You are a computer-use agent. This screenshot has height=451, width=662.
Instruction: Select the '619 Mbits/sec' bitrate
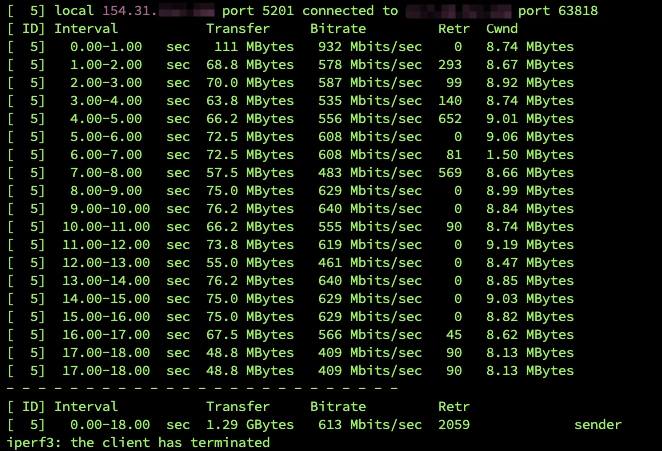coord(370,245)
